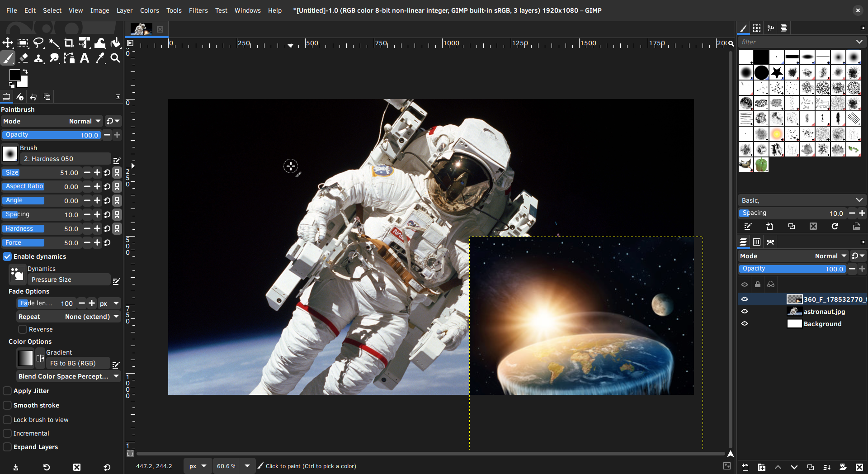This screenshot has width=868, height=474.
Task: Disable the Enable dynamics checkbox
Action: click(7, 256)
